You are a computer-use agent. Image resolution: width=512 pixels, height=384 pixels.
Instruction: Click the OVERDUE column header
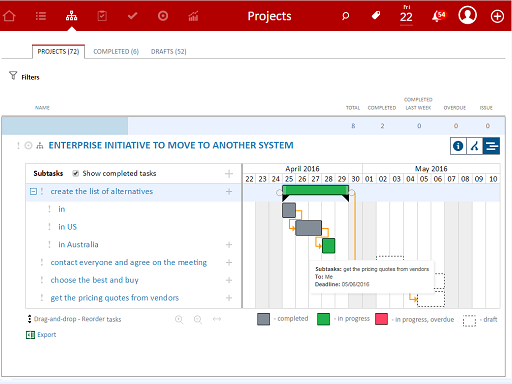coord(455,108)
